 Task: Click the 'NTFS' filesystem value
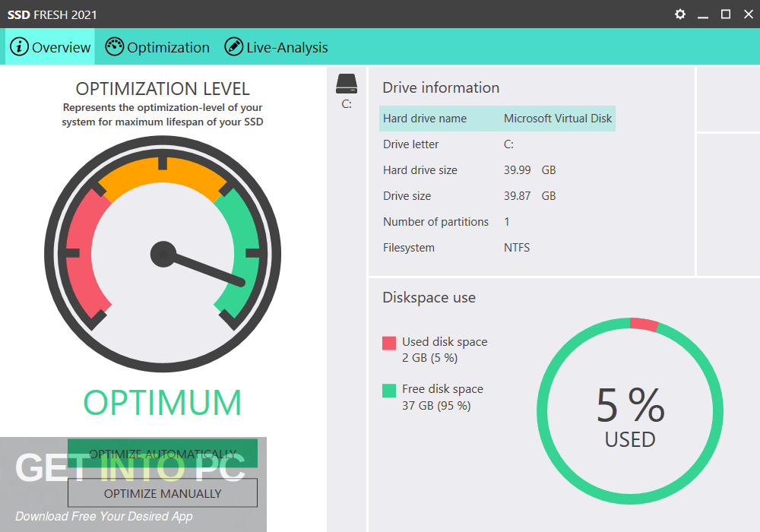pos(517,248)
